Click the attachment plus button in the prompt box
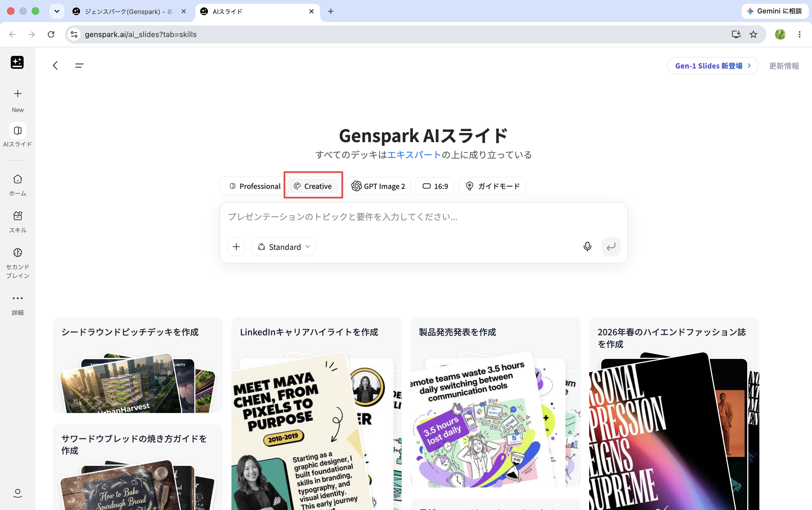The width and height of the screenshot is (812, 510). tap(236, 247)
